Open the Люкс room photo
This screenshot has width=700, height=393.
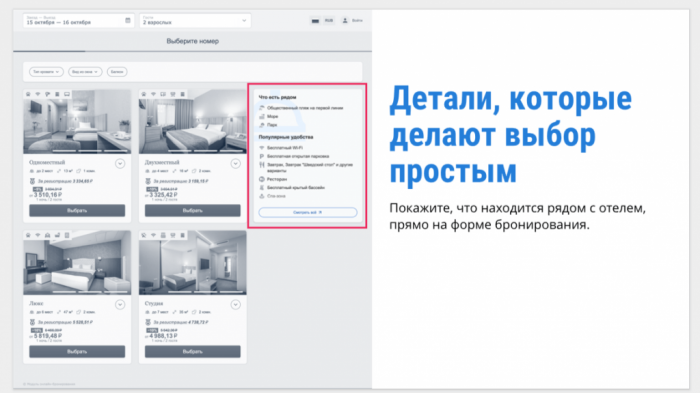click(77, 263)
